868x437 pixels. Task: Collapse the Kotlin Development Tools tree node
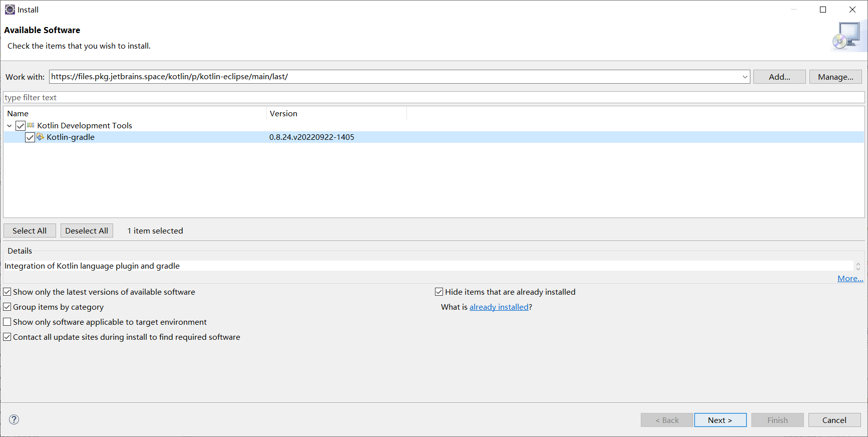pos(10,126)
